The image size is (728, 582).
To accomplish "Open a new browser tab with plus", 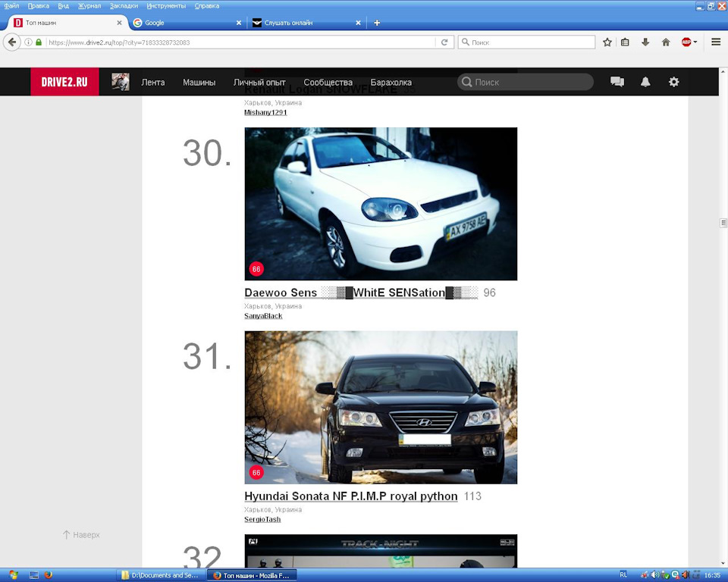I will (377, 23).
